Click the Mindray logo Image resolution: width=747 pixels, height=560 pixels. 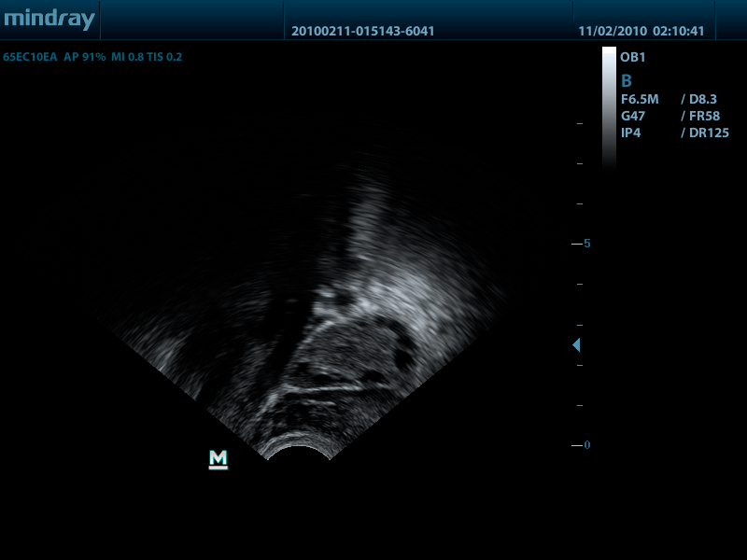coord(49,20)
